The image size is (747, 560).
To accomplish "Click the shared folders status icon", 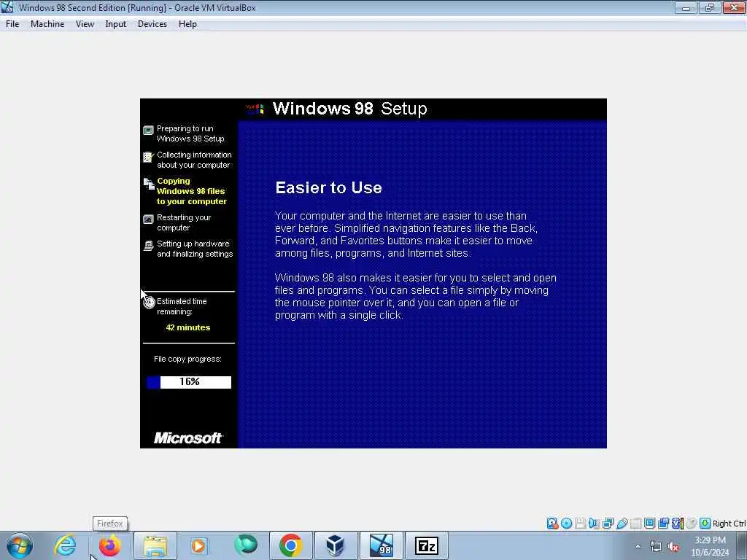I will click(635, 524).
